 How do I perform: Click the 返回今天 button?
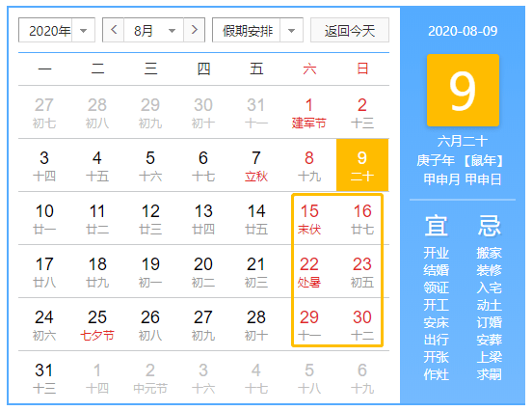(350, 30)
